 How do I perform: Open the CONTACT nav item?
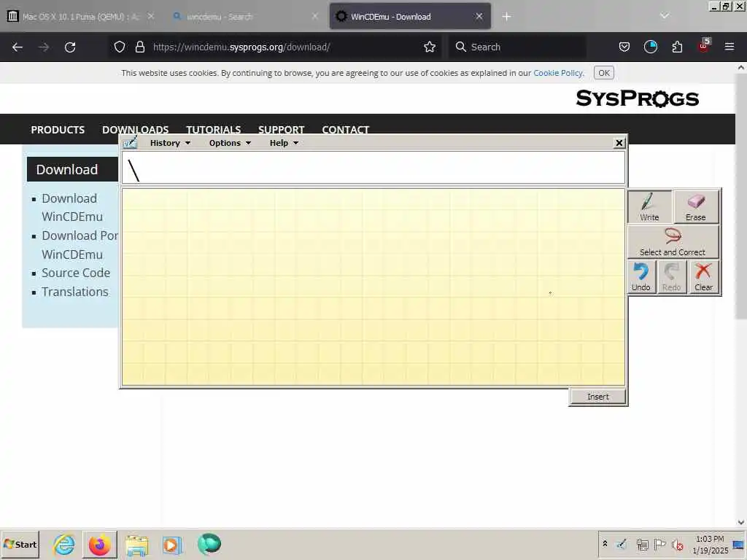[345, 130]
